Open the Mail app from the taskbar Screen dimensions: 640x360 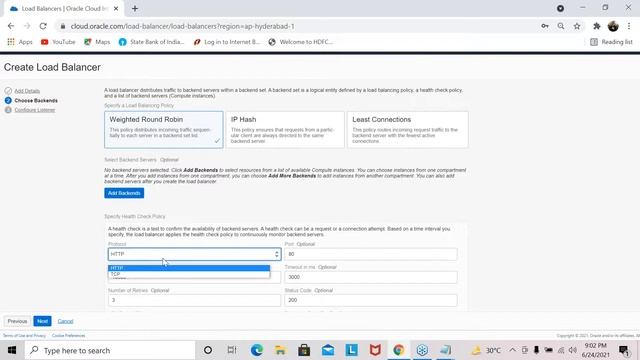click(x=328, y=350)
